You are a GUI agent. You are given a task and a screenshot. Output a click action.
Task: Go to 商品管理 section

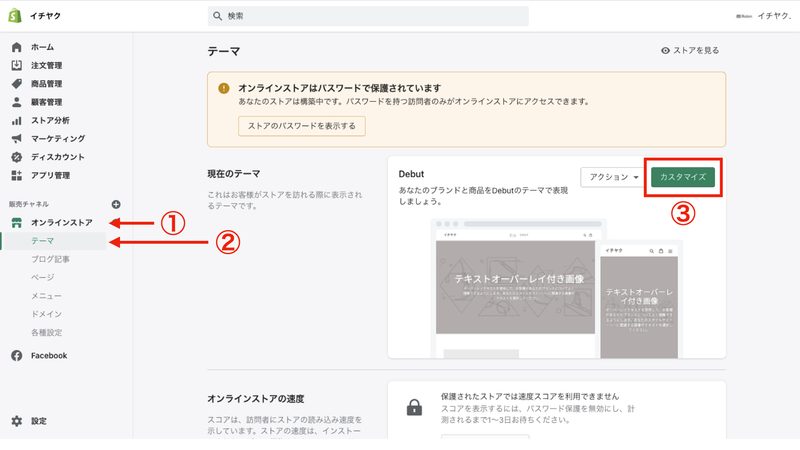click(x=46, y=84)
